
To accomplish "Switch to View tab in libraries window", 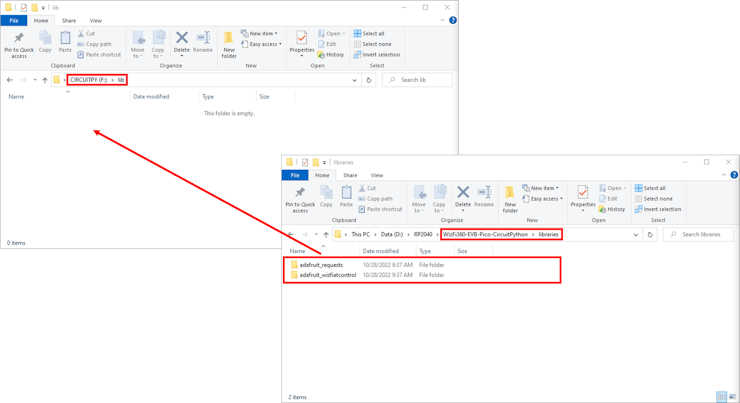I will pyautogui.click(x=377, y=175).
